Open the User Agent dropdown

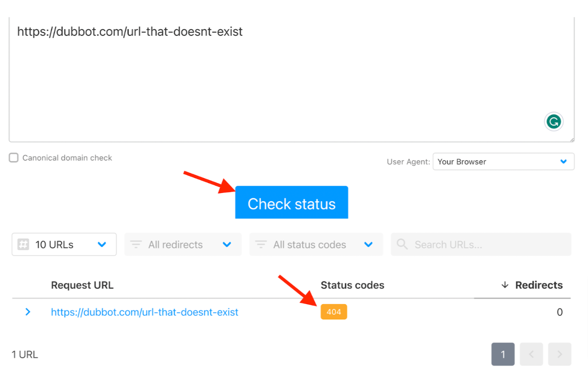pyautogui.click(x=503, y=162)
